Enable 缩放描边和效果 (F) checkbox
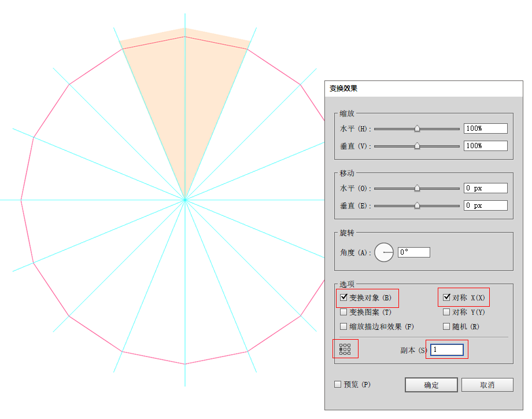The height and width of the screenshot is (419, 532). [x=344, y=326]
